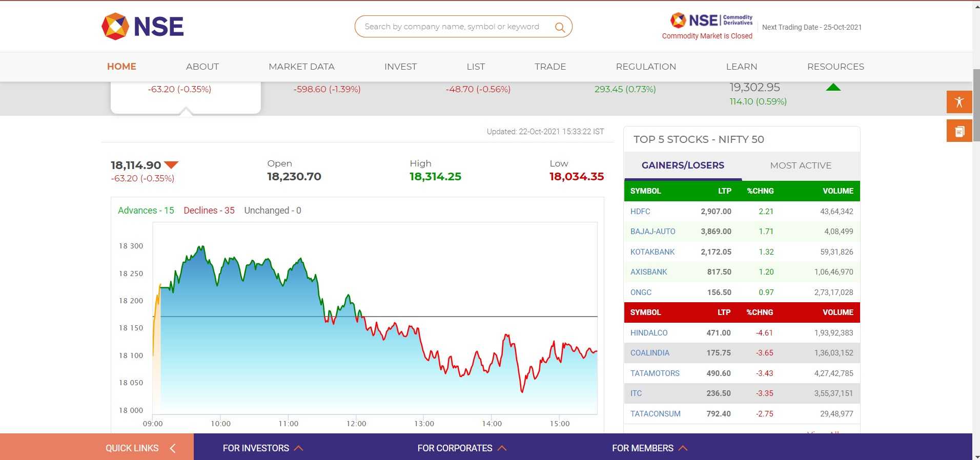Open INVEST menu
The width and height of the screenshot is (980, 460).
click(400, 67)
